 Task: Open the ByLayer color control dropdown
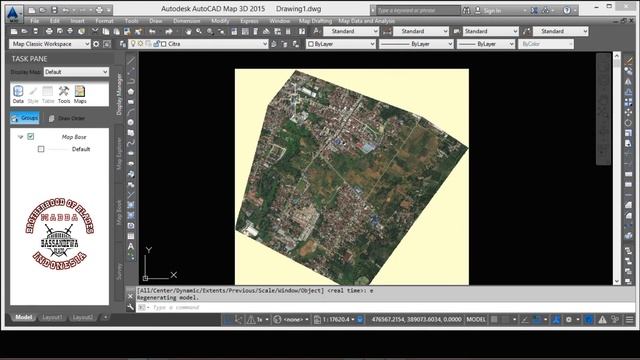click(341, 44)
